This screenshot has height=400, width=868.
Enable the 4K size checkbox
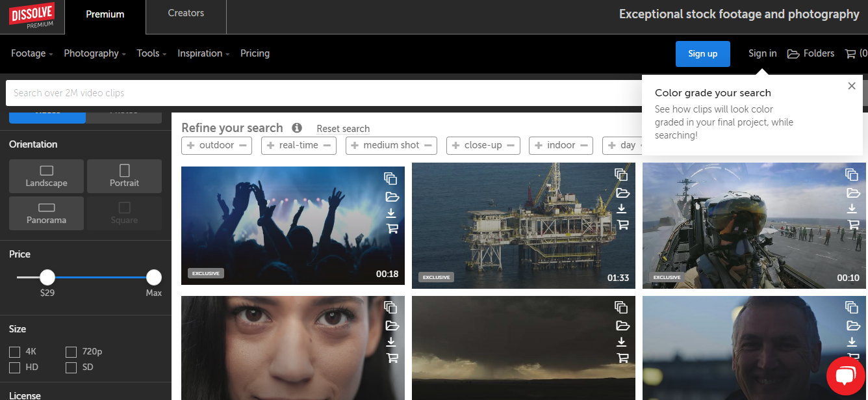point(15,352)
